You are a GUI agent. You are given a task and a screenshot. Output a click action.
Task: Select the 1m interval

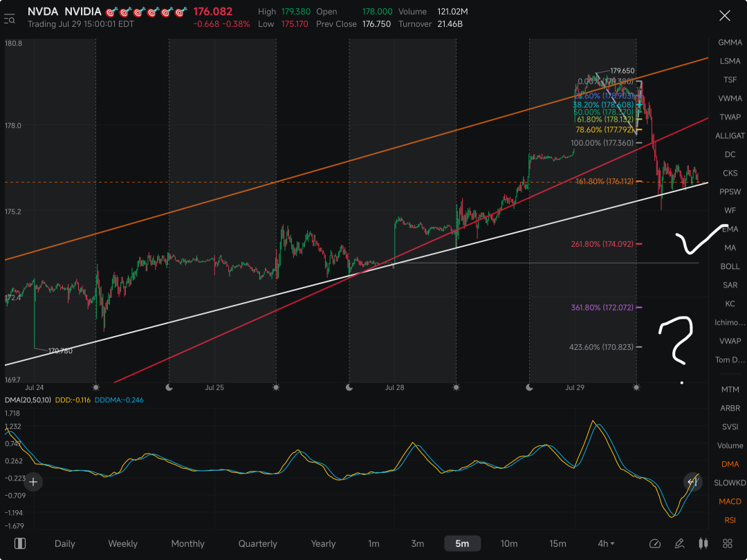click(374, 543)
